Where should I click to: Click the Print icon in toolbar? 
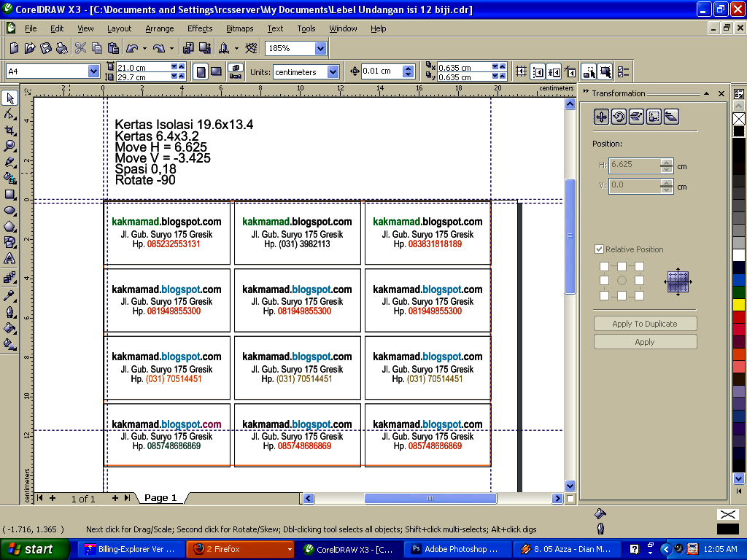(x=61, y=48)
